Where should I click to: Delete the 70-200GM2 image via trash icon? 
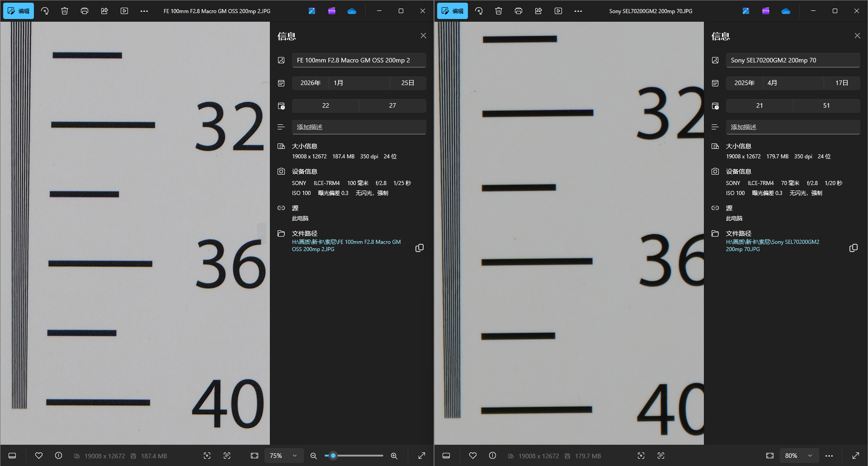(499, 11)
